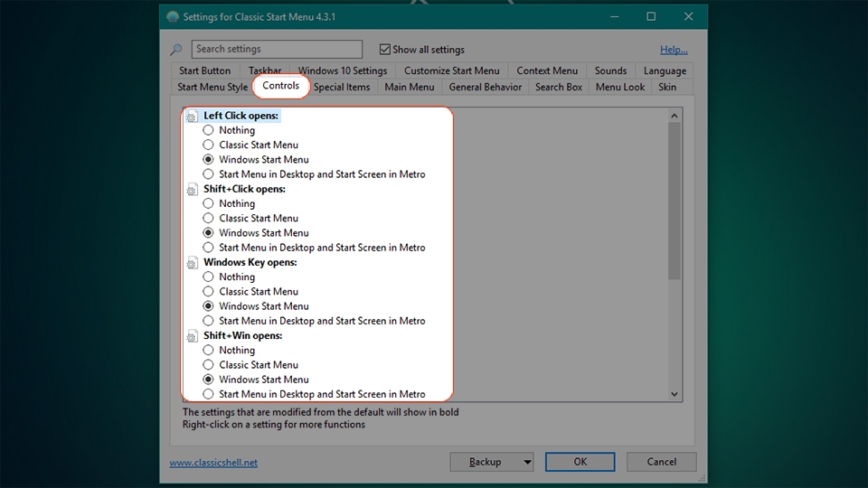868x488 pixels.
Task: Open the General Behavior tab
Action: pos(485,87)
